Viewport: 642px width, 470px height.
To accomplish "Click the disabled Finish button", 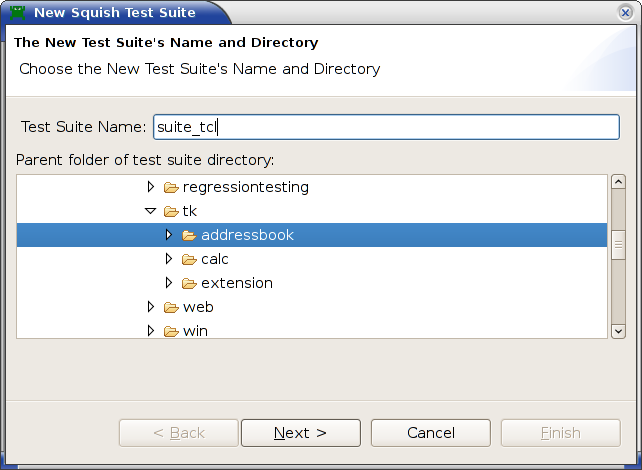I will click(x=561, y=433).
